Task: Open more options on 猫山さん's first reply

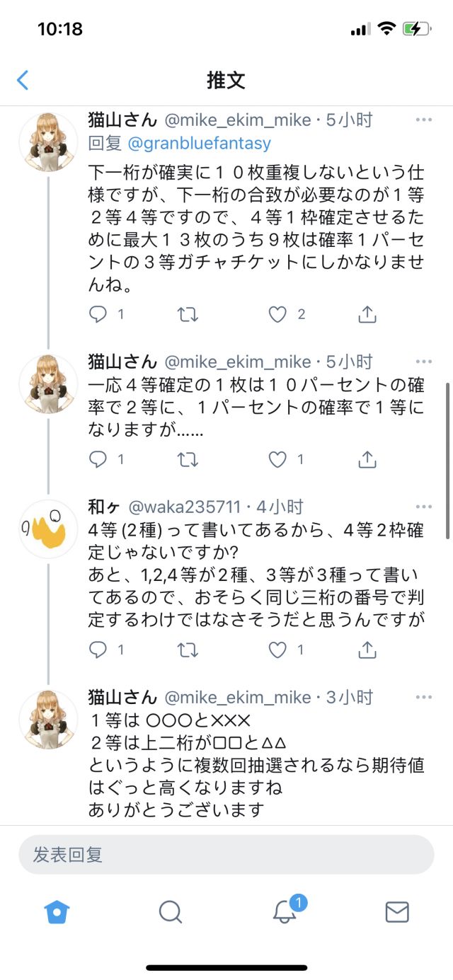Action: point(423,118)
